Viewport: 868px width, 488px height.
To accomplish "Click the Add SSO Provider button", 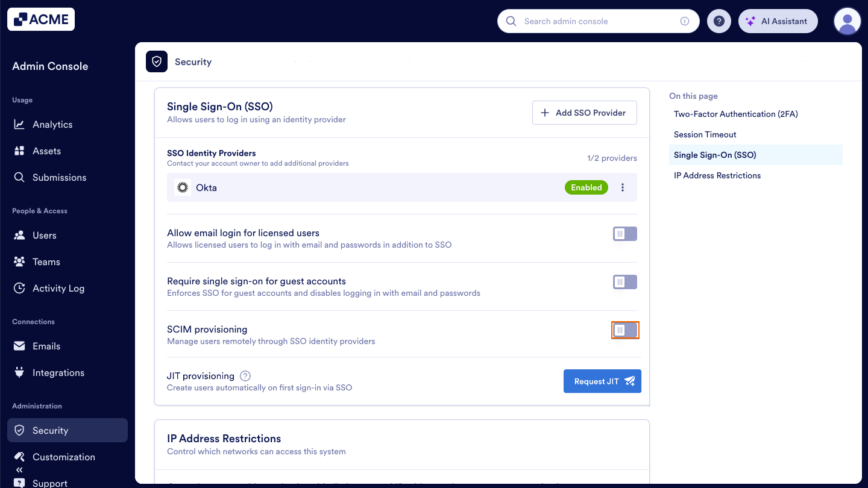I will [584, 113].
